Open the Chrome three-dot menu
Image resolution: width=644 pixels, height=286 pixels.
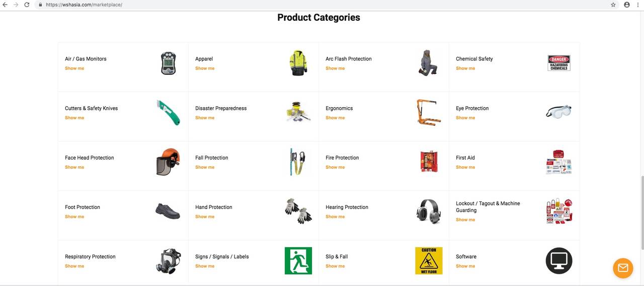(637, 5)
